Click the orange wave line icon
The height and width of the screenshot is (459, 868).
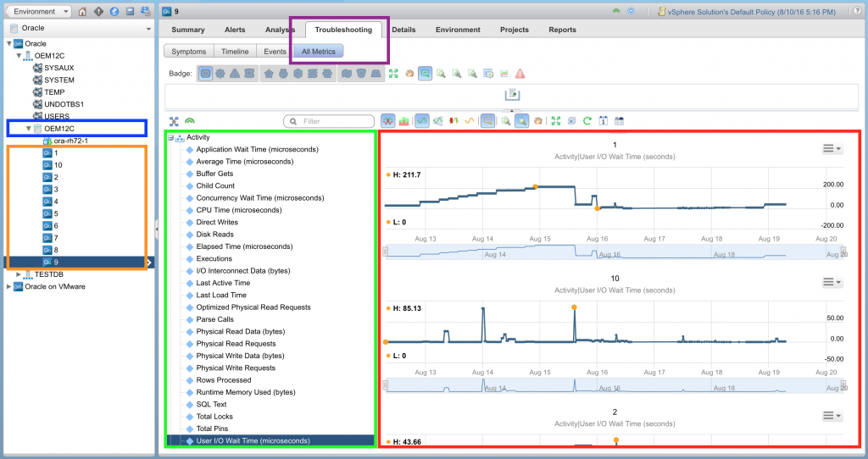pos(470,120)
